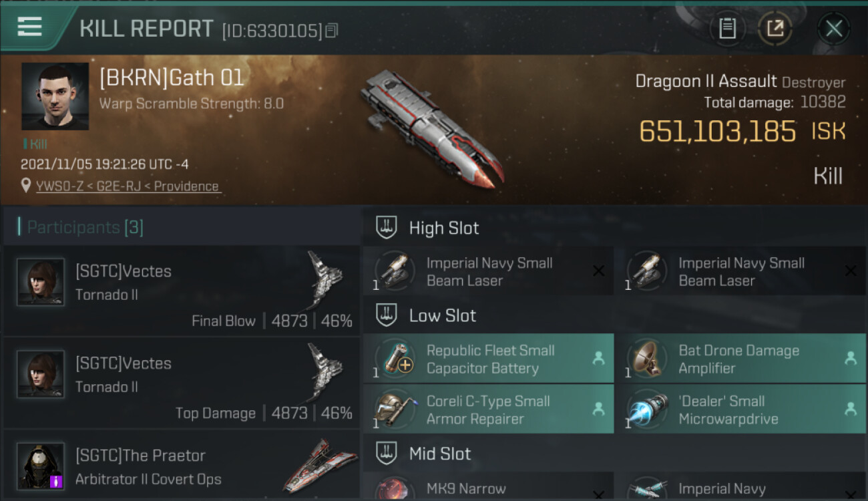Copy the kill report ID

pos(333,30)
